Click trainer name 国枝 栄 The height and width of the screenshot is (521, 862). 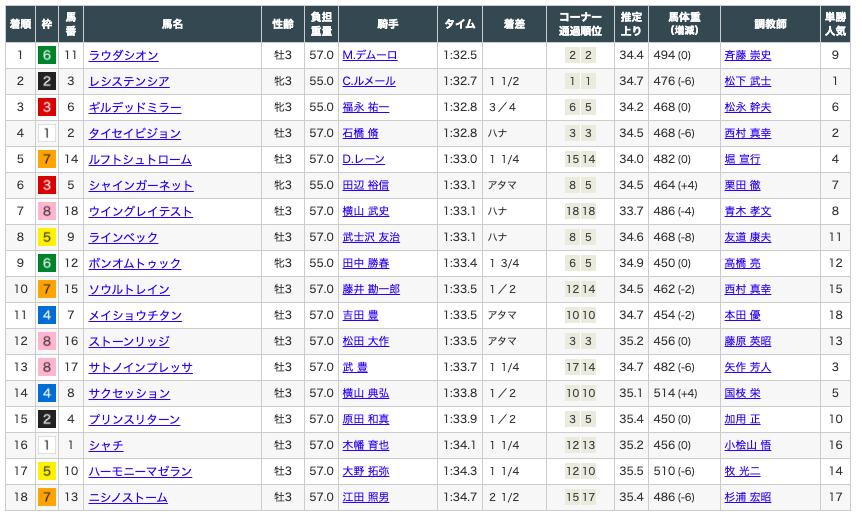pos(742,393)
